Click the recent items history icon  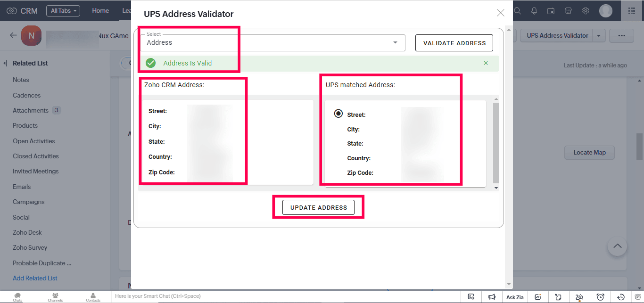[621, 297]
